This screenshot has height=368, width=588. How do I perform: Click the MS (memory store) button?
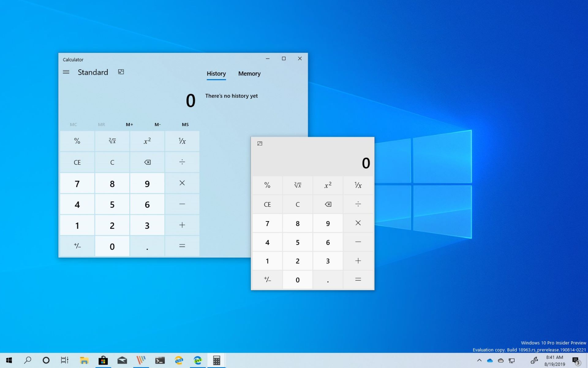(x=185, y=124)
